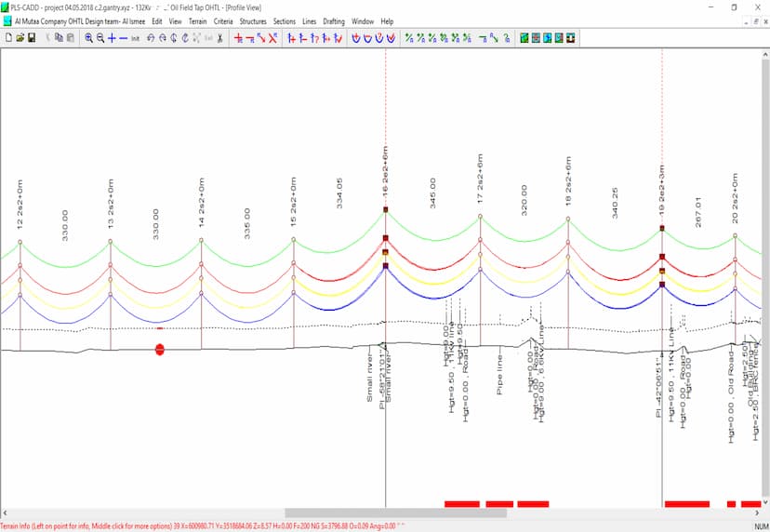Click the blue structure icon with question mark

pyautogui.click(x=314, y=38)
